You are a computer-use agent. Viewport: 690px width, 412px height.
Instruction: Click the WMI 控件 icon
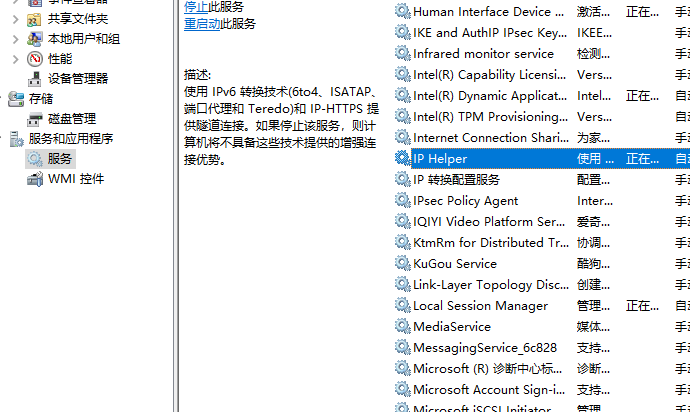pos(35,179)
